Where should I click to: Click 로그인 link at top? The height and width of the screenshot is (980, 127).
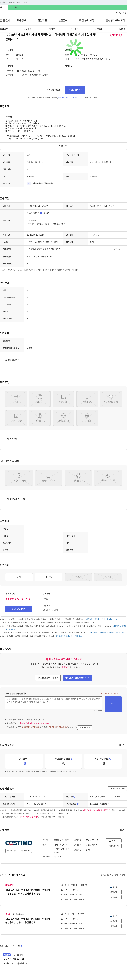pyautogui.click(x=119, y=13)
